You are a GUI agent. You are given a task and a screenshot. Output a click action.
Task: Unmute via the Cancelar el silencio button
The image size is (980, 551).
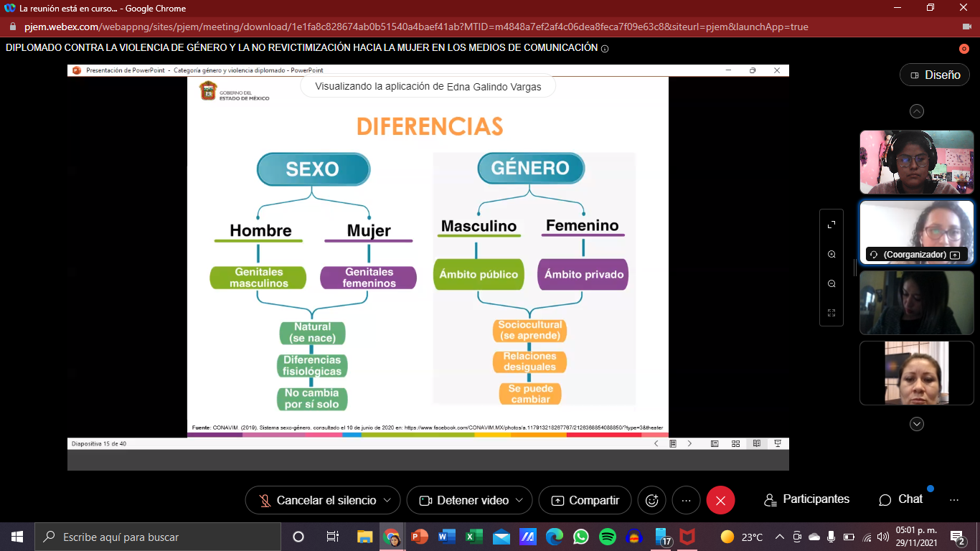pyautogui.click(x=318, y=500)
